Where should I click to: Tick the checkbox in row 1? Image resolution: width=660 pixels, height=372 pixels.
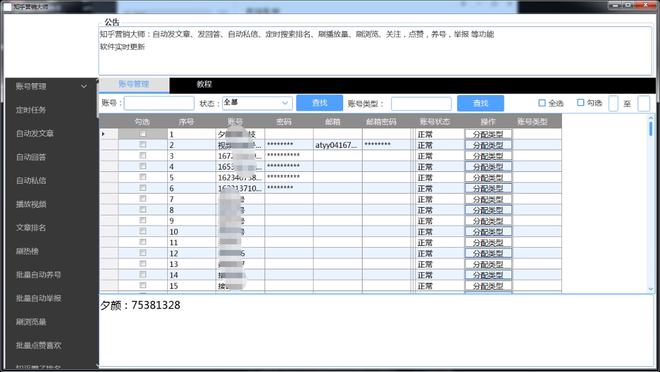[x=143, y=134]
